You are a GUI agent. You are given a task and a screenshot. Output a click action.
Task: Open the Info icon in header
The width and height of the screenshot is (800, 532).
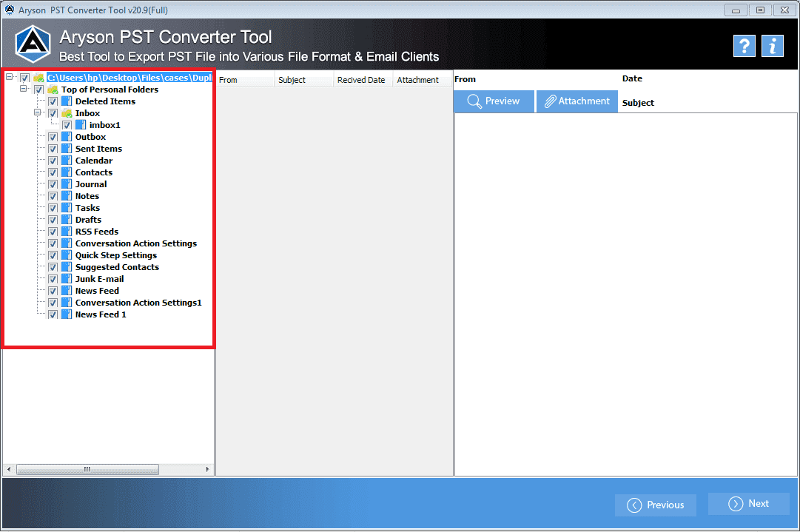tap(773, 47)
